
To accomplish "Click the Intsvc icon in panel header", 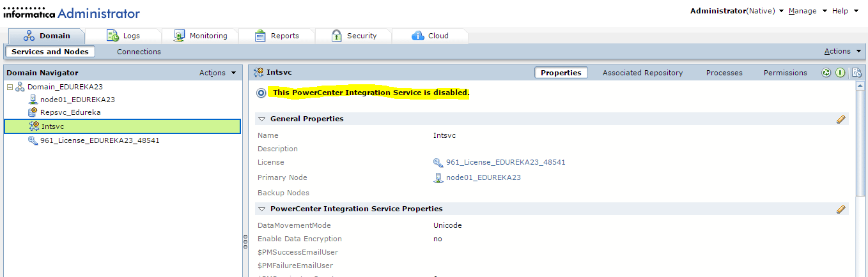I will click(259, 72).
